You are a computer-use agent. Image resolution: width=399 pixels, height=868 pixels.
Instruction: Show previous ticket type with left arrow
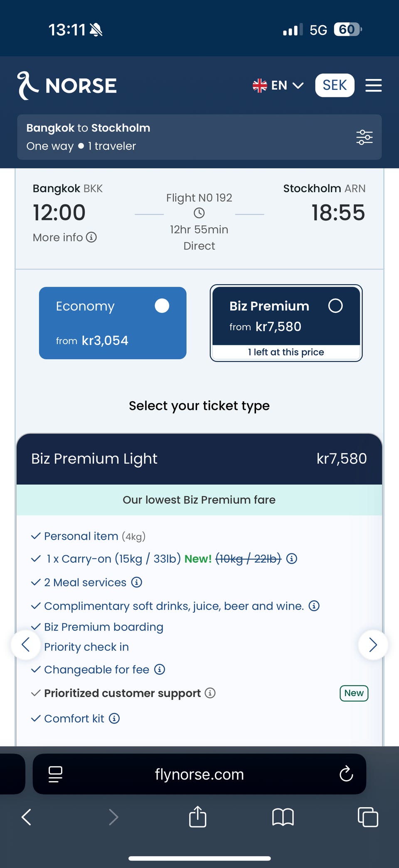26,645
